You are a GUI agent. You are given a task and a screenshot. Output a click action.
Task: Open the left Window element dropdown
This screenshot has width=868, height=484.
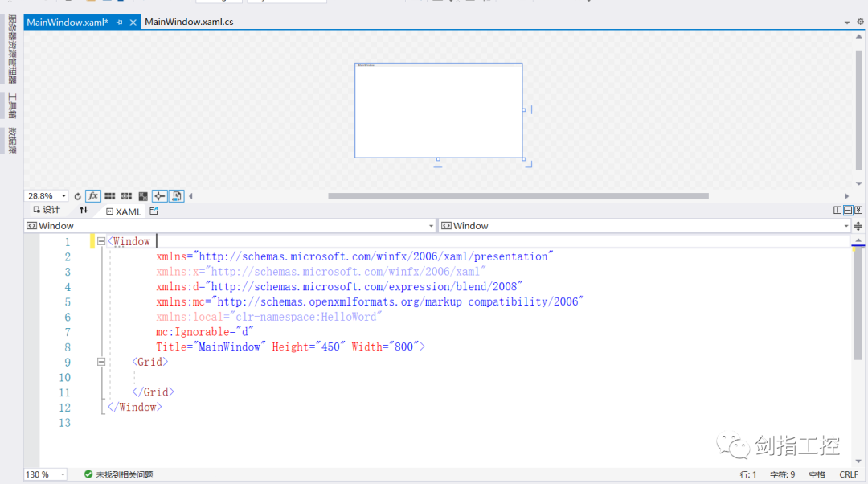[432, 226]
